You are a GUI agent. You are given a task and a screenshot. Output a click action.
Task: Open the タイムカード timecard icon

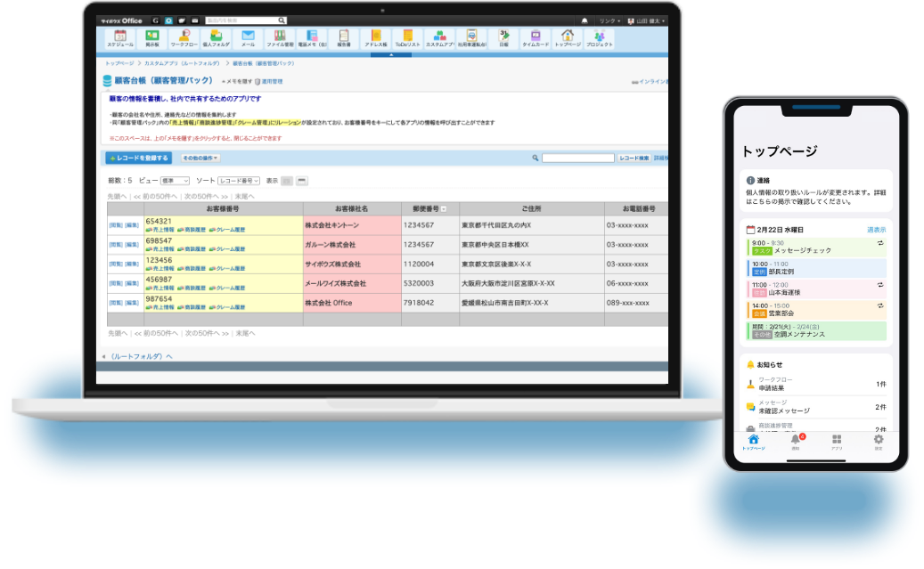(535, 37)
